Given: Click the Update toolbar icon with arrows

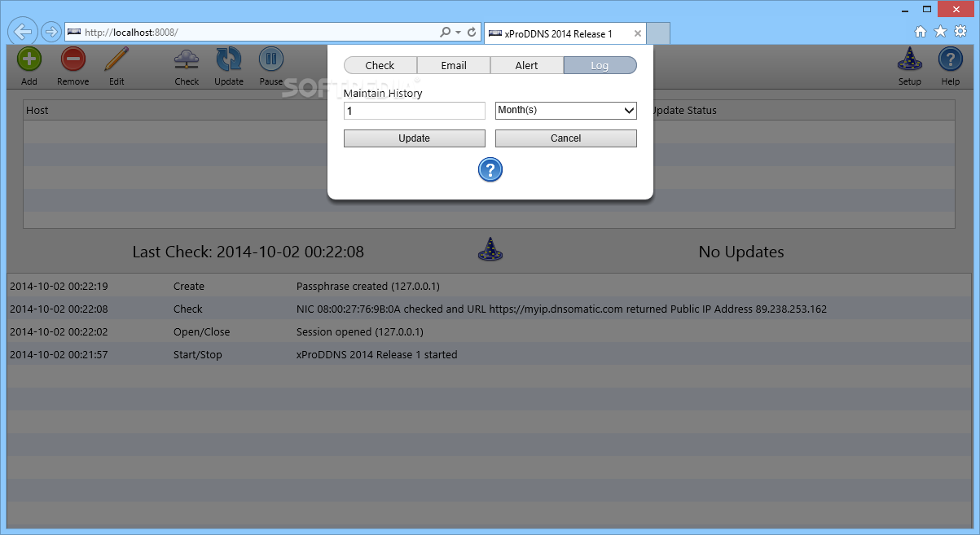Looking at the screenshot, I should tap(229, 59).
